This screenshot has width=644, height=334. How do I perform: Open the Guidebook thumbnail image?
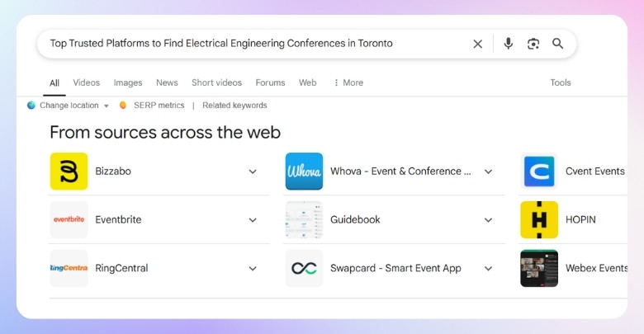304,219
